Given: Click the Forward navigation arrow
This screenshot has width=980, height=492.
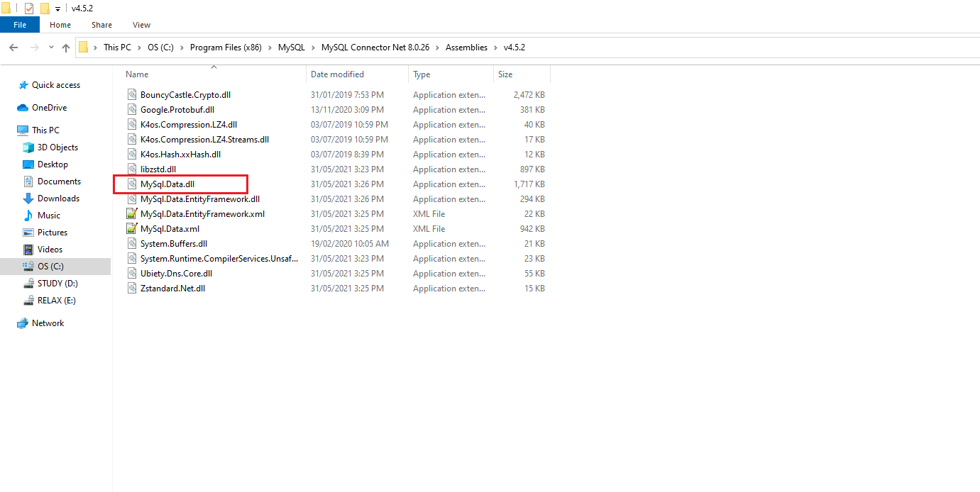Looking at the screenshot, I should pyautogui.click(x=34, y=47).
